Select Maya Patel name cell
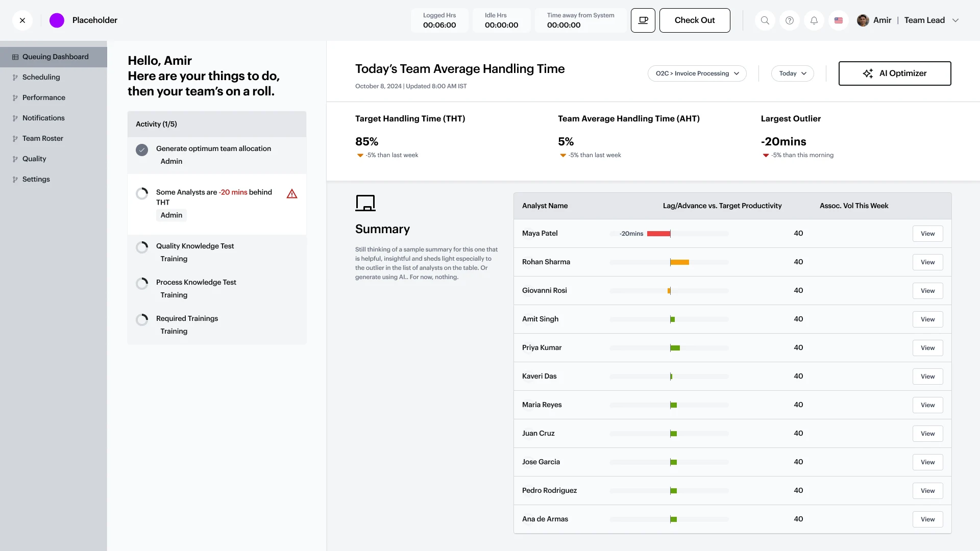This screenshot has width=980, height=551. [x=540, y=234]
